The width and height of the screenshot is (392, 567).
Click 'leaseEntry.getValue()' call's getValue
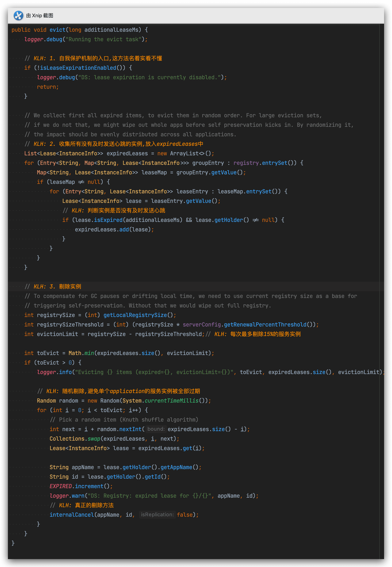(x=198, y=201)
